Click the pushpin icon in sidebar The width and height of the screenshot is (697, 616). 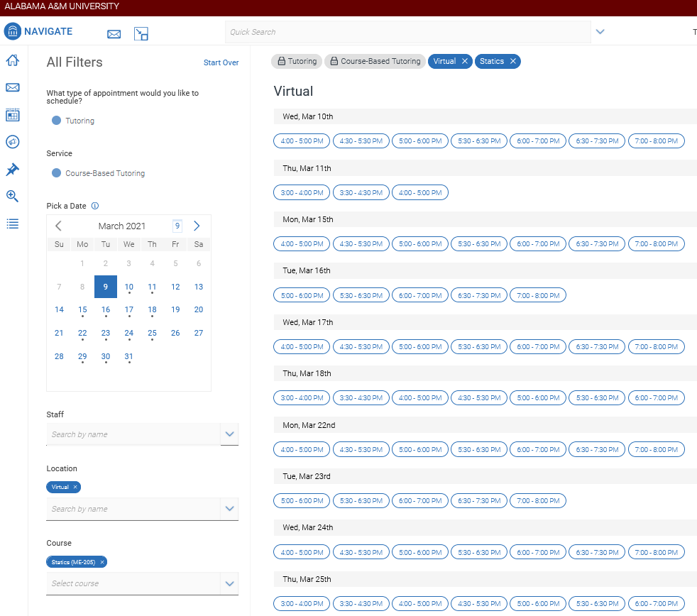click(12, 170)
